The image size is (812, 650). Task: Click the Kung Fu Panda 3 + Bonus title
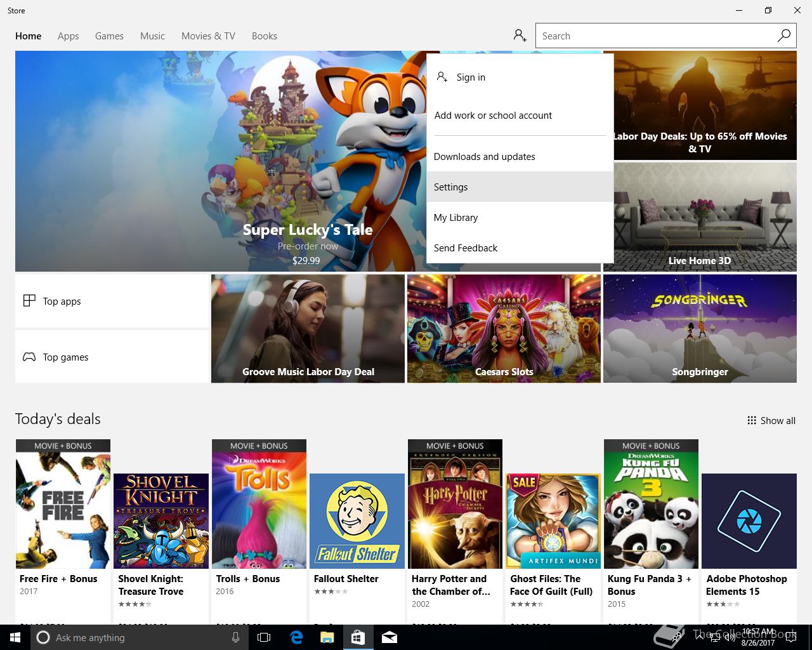(x=650, y=585)
